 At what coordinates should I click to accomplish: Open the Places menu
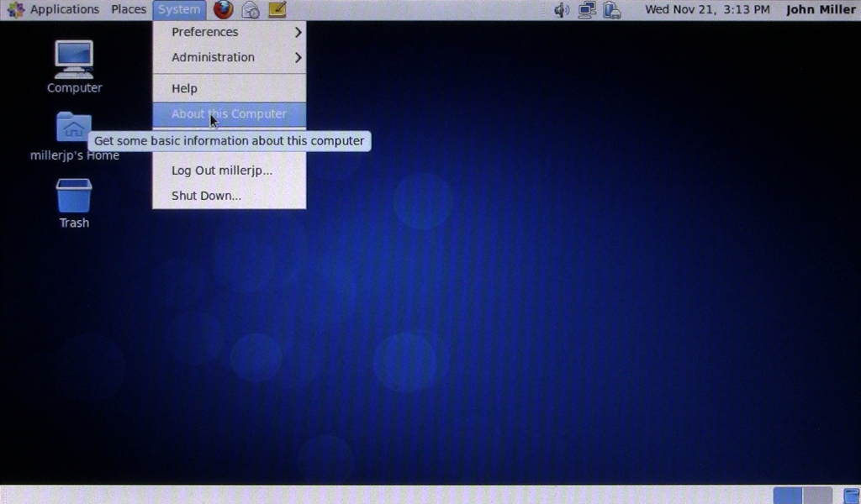tap(129, 9)
